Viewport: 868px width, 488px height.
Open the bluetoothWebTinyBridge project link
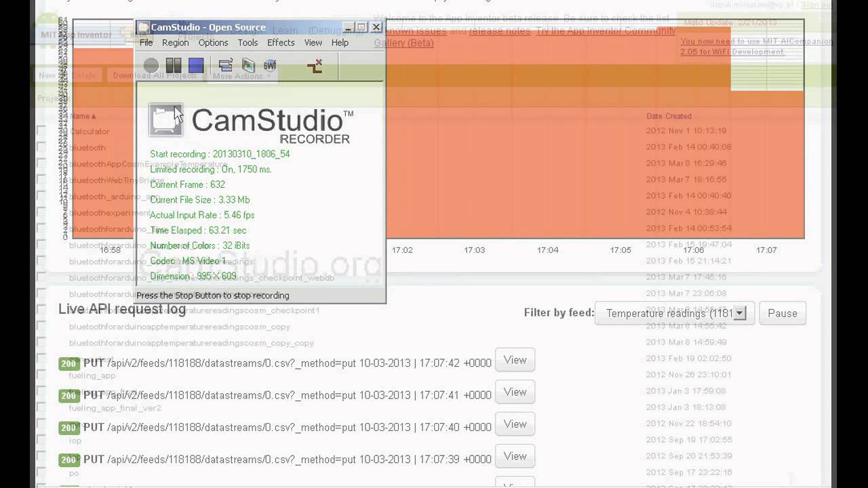(x=117, y=180)
